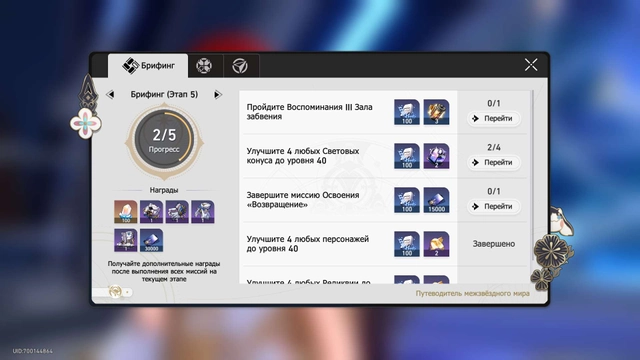Click Перейти for Зал забвения mission
Image resolution: width=640 pixels, height=360 pixels.
point(493,118)
